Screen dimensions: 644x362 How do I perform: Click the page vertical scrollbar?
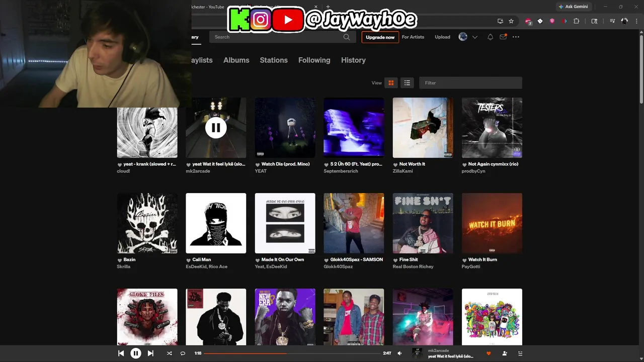tap(641, 70)
